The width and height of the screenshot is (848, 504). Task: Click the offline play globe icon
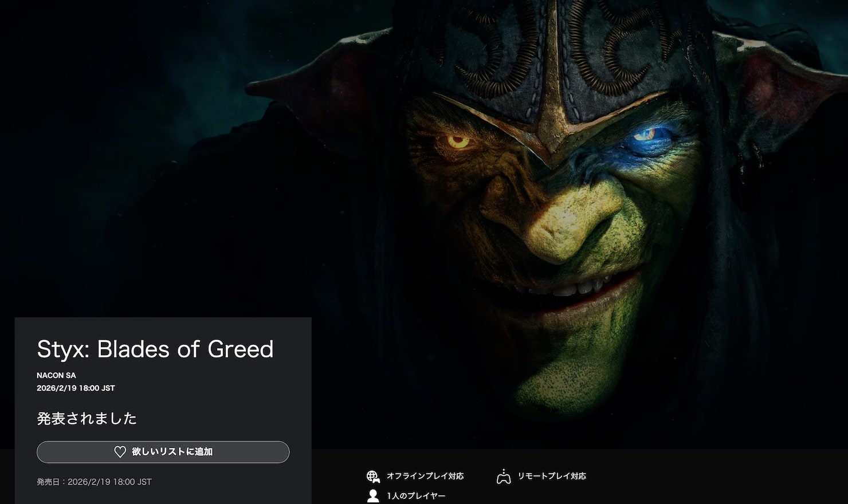(x=373, y=477)
